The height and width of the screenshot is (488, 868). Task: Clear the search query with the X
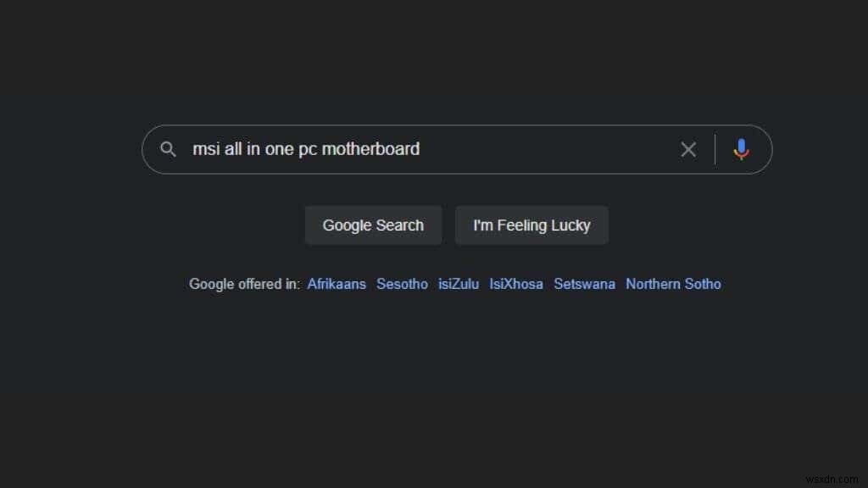point(688,149)
